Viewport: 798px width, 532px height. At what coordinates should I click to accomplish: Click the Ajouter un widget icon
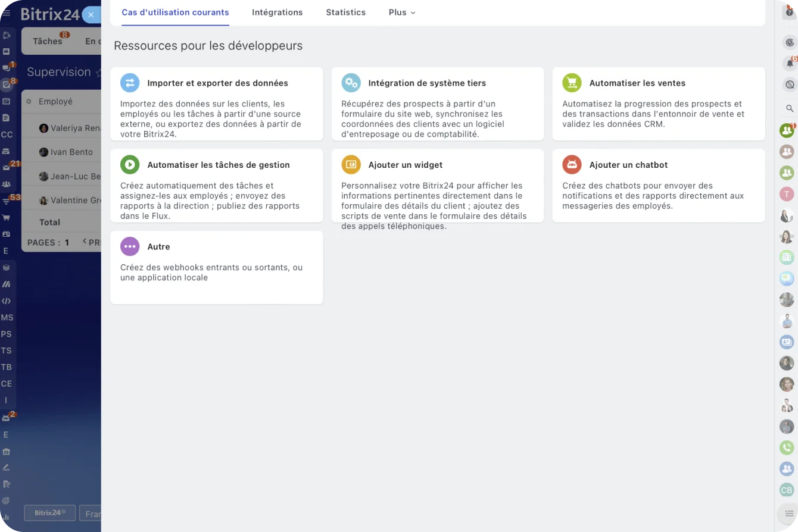pos(351,164)
